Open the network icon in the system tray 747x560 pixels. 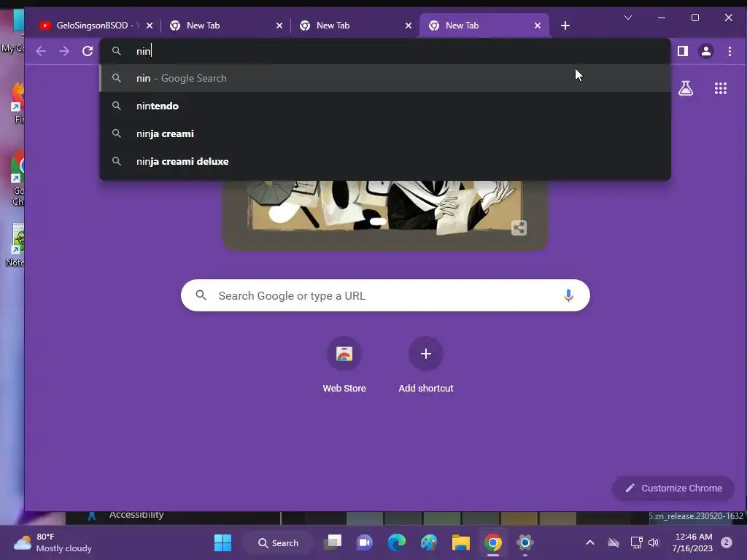click(x=636, y=542)
